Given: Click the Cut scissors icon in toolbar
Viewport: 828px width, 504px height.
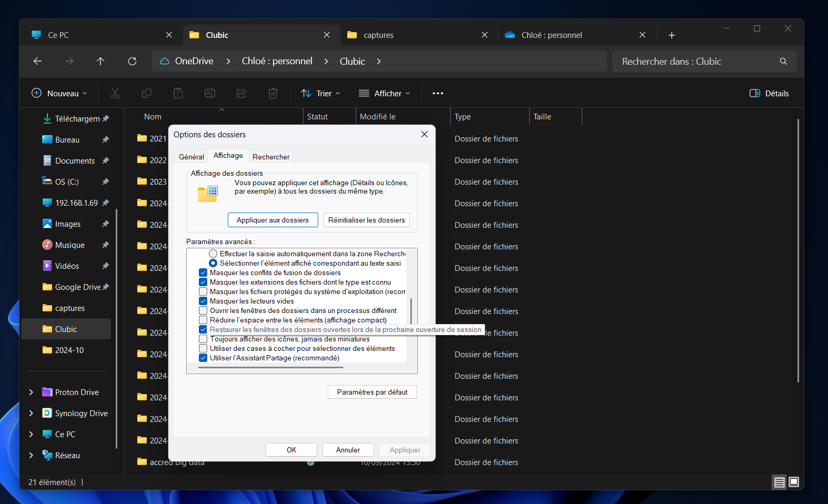Looking at the screenshot, I should point(115,93).
